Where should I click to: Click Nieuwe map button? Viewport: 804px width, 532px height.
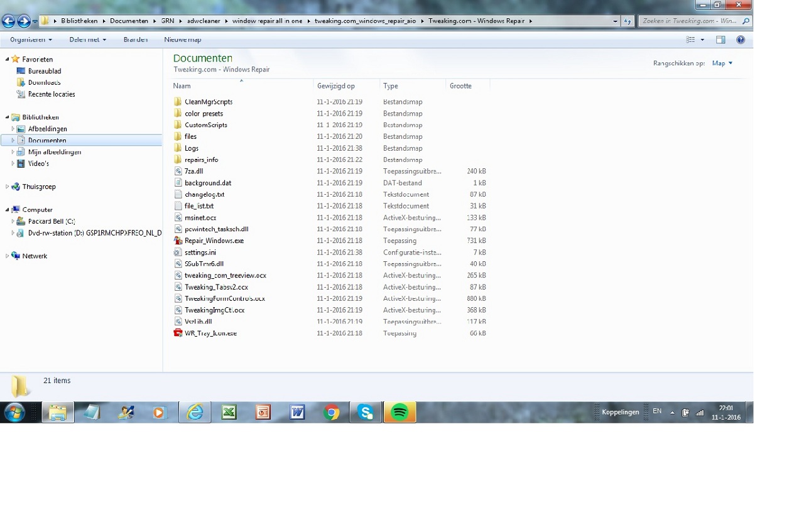(x=183, y=40)
